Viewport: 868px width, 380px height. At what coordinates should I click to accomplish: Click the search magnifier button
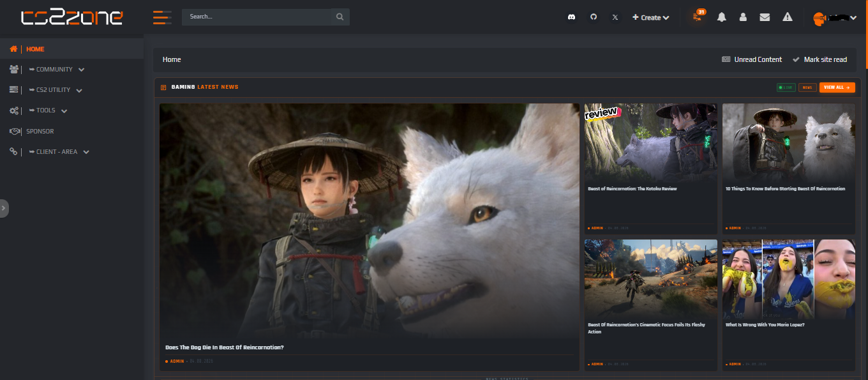pyautogui.click(x=340, y=17)
